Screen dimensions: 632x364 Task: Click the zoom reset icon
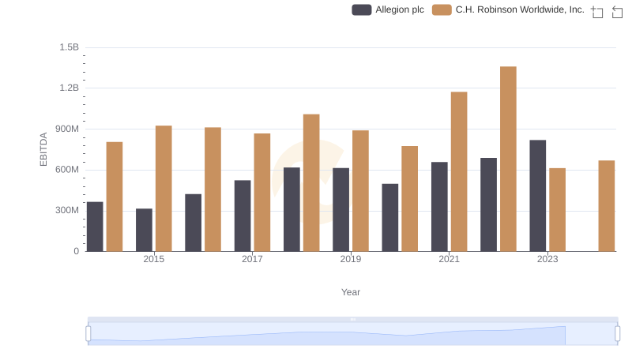pyautogui.click(x=617, y=12)
